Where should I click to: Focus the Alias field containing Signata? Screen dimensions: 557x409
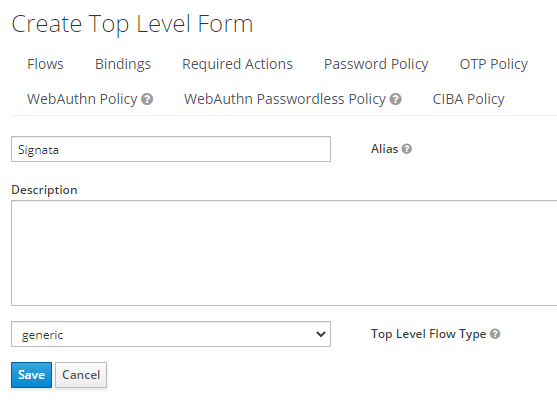point(171,149)
